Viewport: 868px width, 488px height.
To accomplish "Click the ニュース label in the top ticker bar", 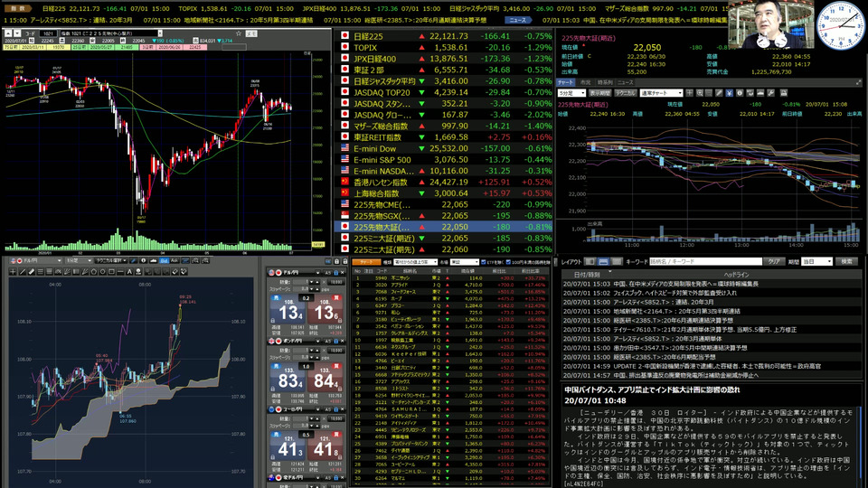I will [518, 20].
